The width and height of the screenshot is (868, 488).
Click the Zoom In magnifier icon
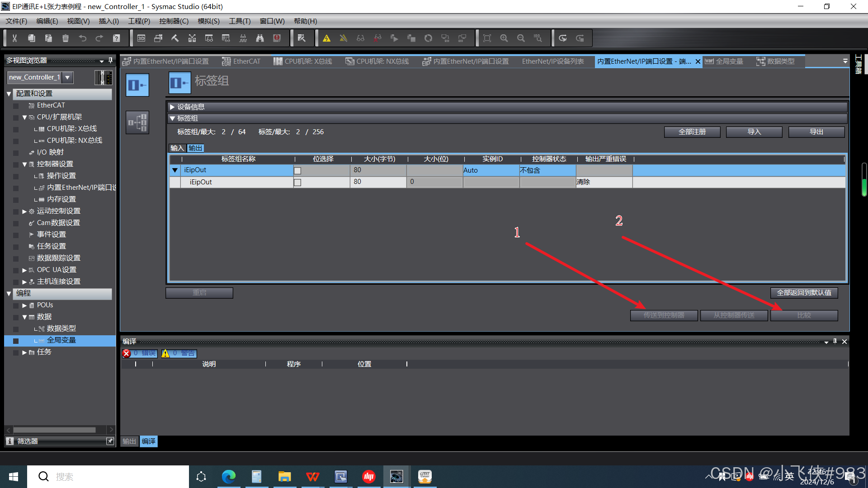coord(504,38)
